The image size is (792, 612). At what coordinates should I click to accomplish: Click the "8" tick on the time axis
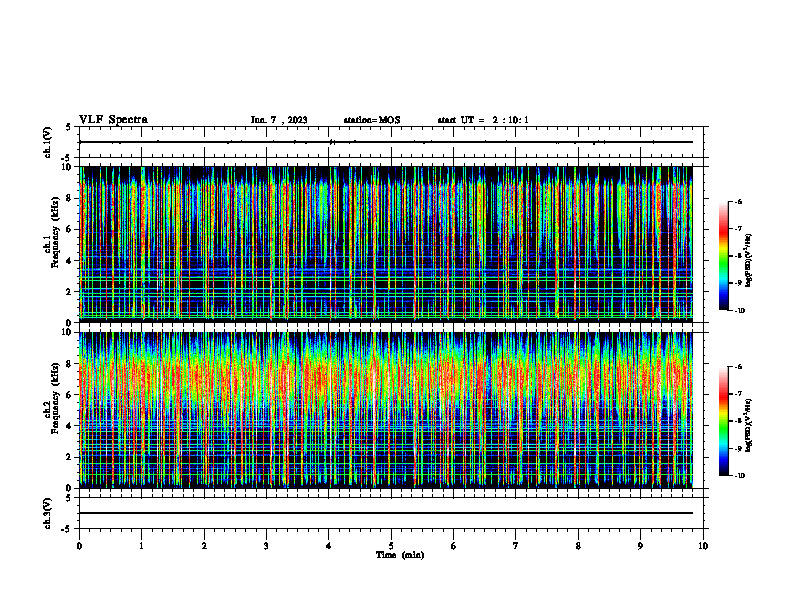pyautogui.click(x=578, y=546)
